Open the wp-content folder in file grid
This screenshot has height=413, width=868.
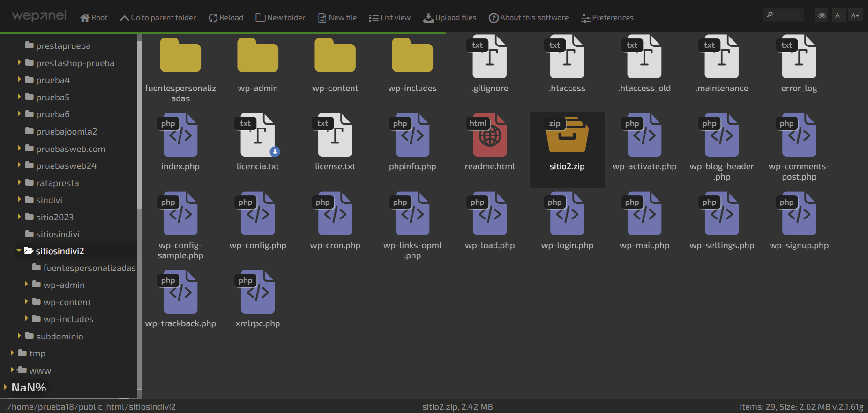point(335,57)
